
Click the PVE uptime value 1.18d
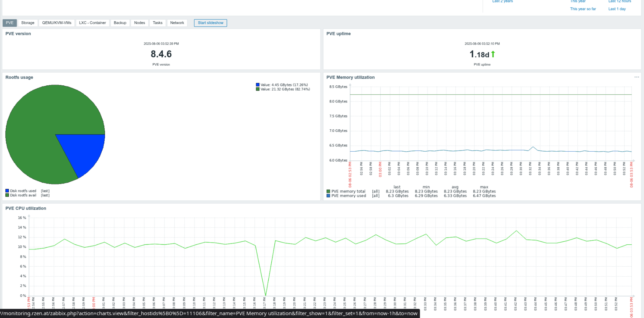click(479, 54)
